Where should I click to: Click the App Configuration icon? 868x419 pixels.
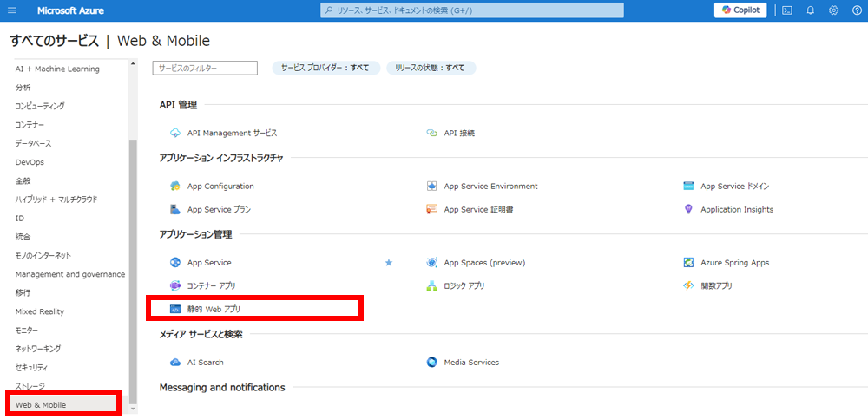click(175, 187)
